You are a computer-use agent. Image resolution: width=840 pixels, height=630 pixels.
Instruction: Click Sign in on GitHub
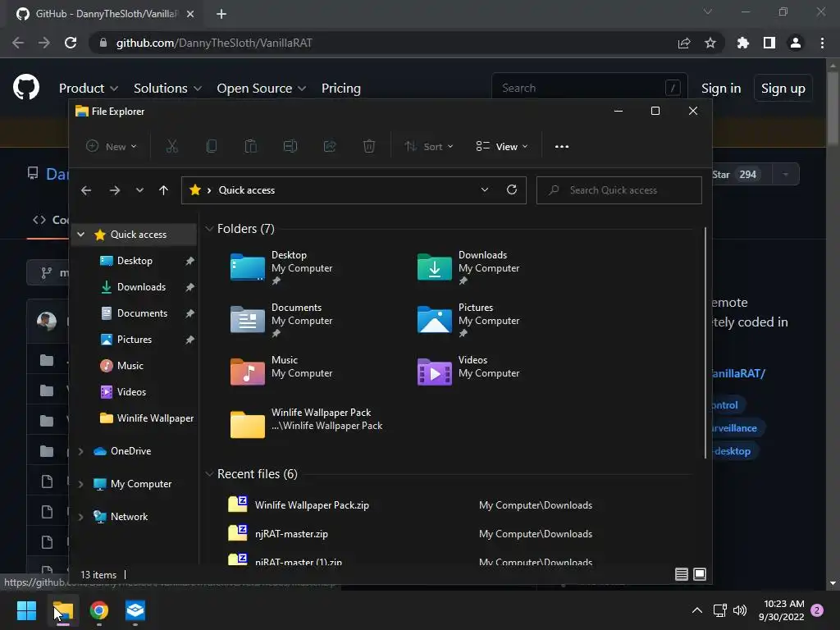[x=720, y=88]
